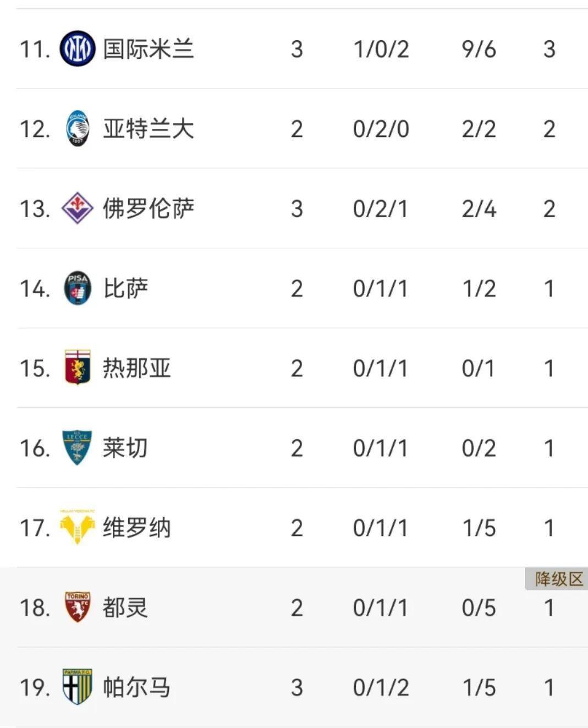
Task: Click the 都灵 team name
Action: pos(126,607)
